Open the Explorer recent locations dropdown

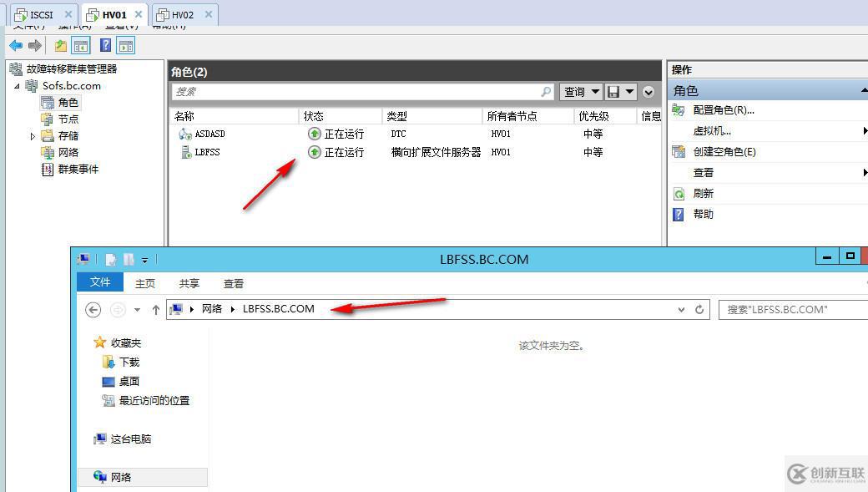pos(137,310)
